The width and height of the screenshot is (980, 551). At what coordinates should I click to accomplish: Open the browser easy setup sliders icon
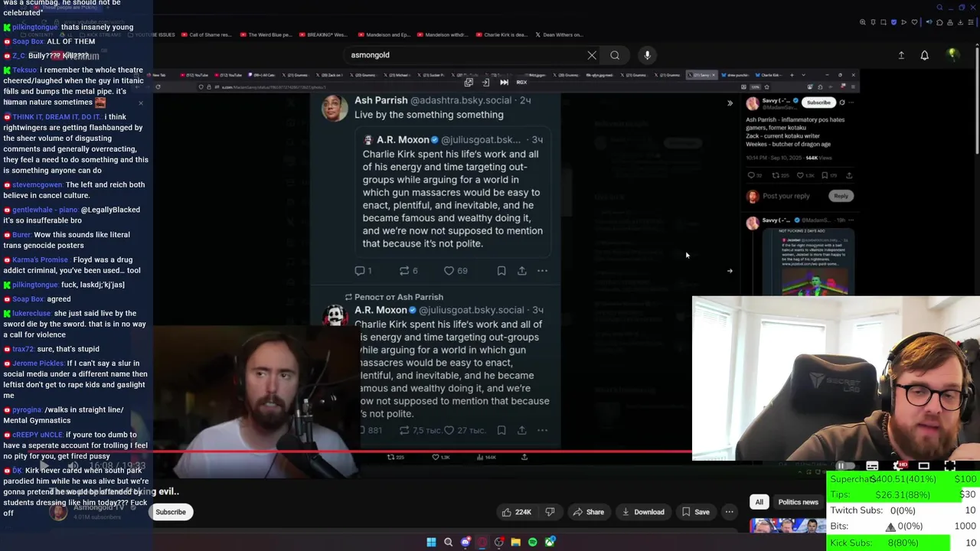971,22
